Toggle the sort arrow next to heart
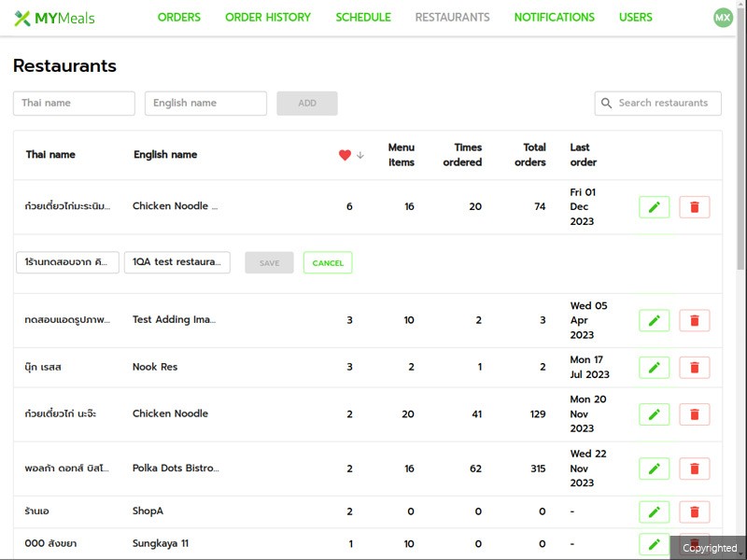 (x=360, y=155)
